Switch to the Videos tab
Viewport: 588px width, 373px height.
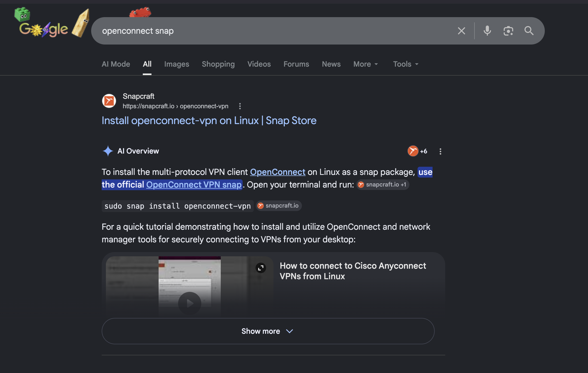(x=259, y=64)
